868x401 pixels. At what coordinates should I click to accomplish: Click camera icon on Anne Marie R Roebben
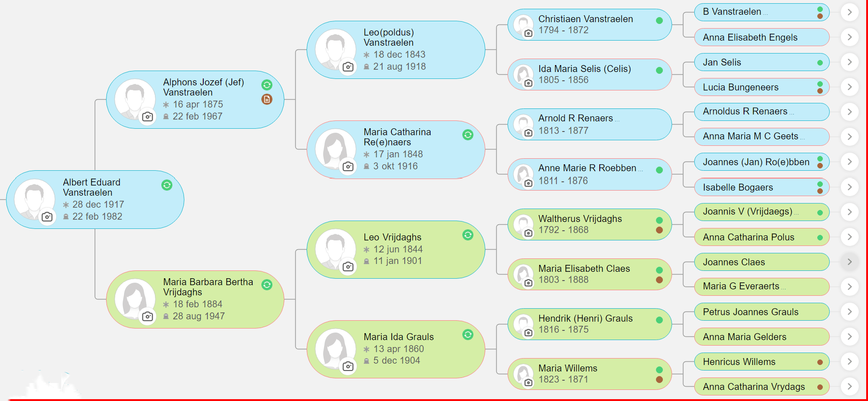tap(529, 183)
